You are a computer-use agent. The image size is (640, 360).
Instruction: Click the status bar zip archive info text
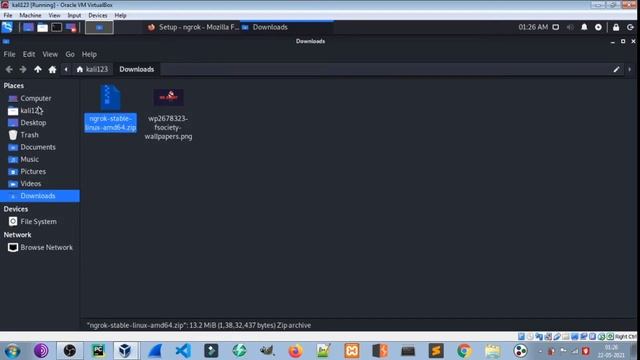click(x=199, y=325)
